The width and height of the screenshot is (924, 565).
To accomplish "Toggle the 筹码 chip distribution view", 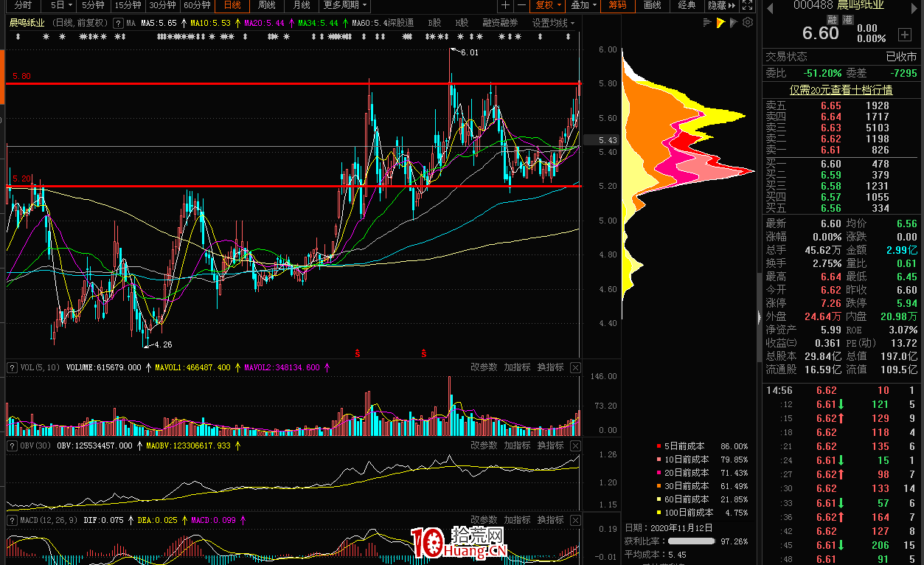I will click(618, 5).
